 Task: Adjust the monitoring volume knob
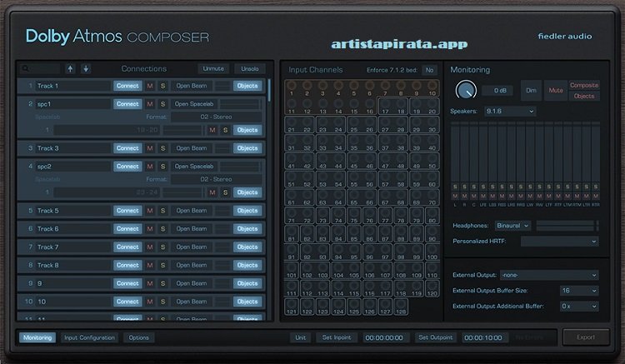click(466, 90)
